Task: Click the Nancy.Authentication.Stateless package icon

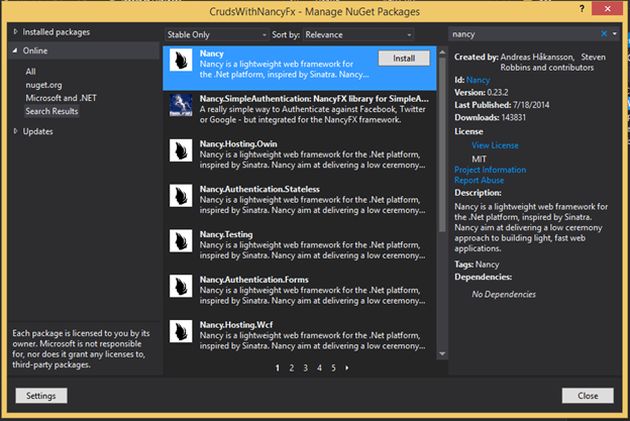Action: (x=181, y=196)
